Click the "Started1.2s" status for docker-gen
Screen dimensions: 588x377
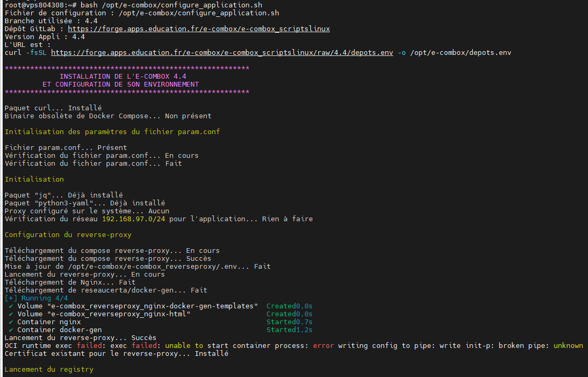289,330
